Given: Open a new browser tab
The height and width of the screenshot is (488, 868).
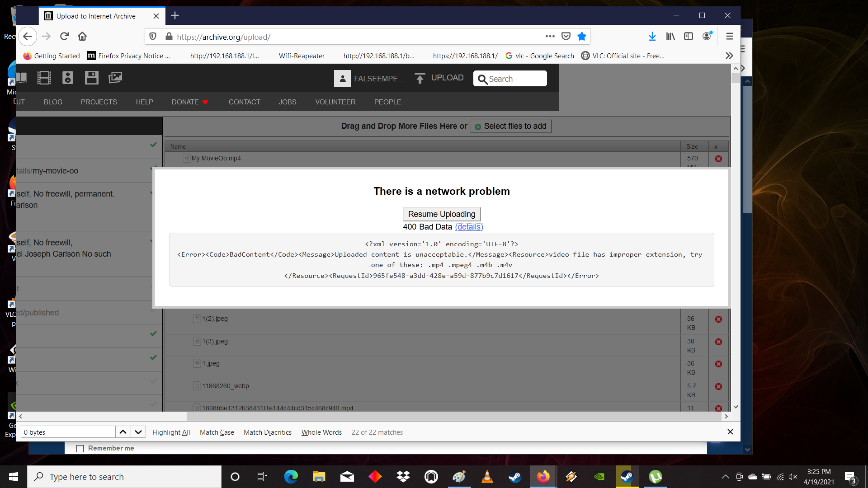Looking at the screenshot, I should (175, 16).
